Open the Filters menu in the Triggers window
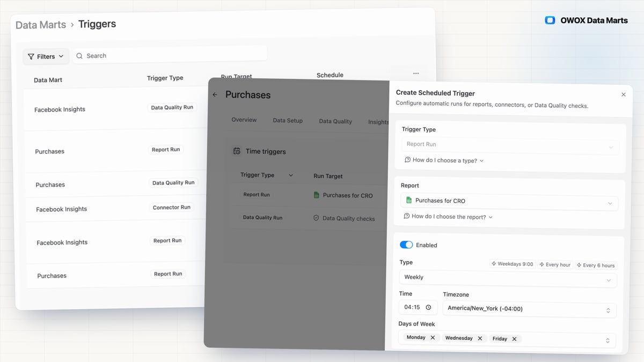Screen dimensions: 644x362 (x=46, y=56)
